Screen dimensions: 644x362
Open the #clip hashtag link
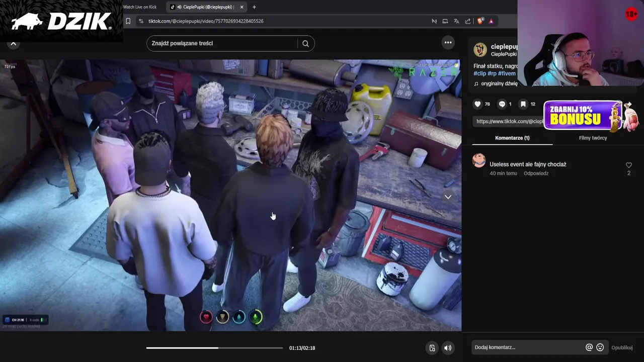point(479,73)
